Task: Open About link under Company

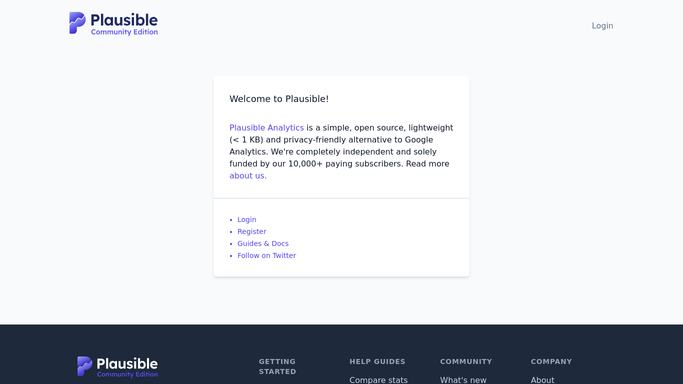Action: click(542, 380)
